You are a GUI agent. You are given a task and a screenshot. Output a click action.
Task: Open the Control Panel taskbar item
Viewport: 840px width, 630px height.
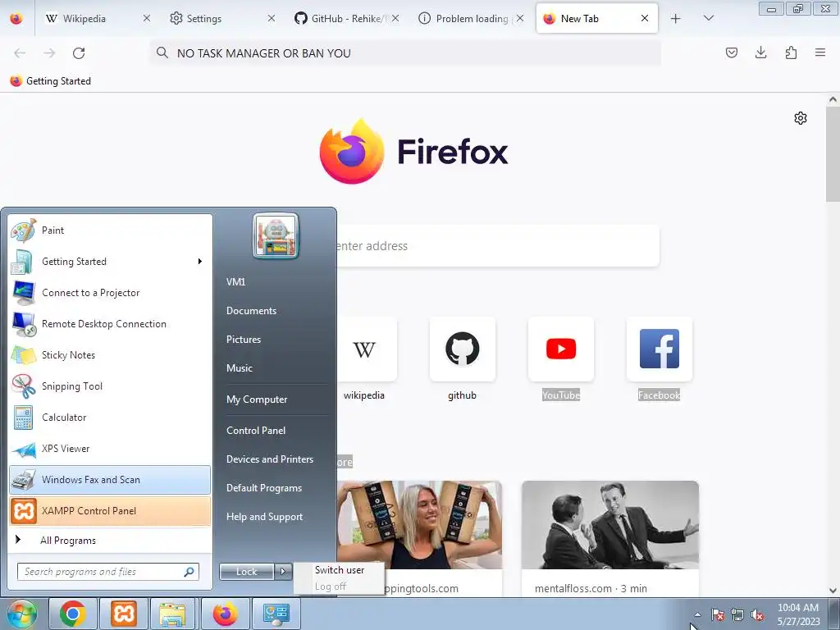[276, 614]
